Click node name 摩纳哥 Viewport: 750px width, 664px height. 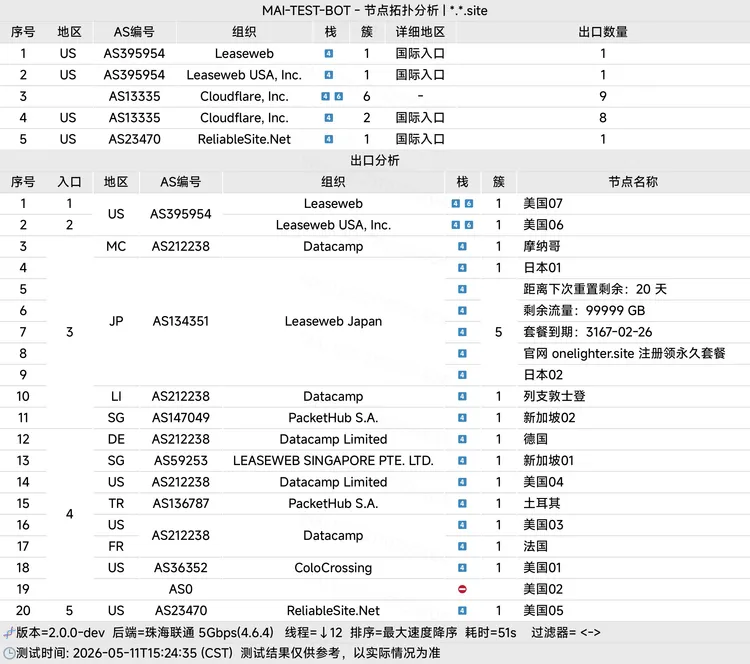(x=542, y=246)
